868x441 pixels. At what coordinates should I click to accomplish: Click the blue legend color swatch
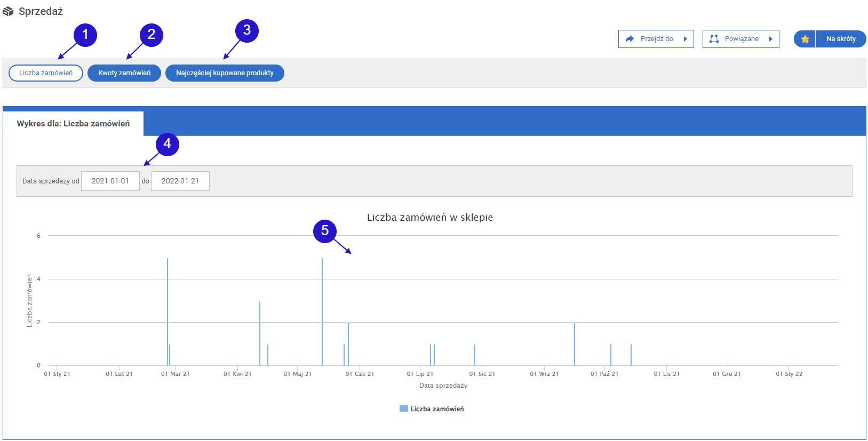(x=403, y=408)
